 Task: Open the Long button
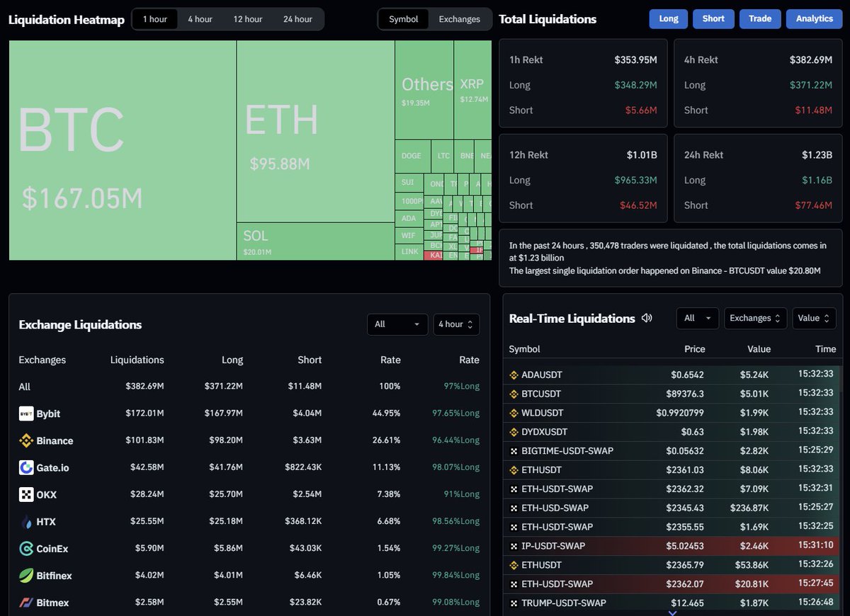(x=669, y=19)
